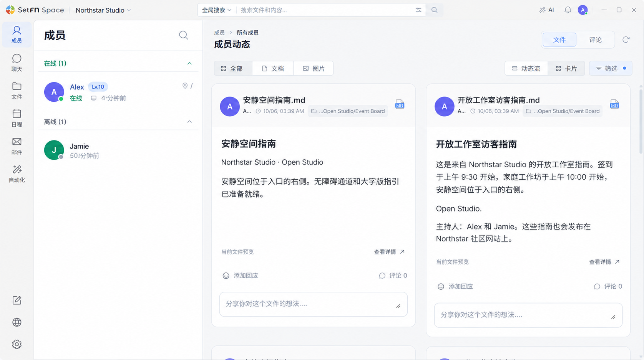Click 添加回应 on 安静空间指南 card
The height and width of the screenshot is (360, 644).
240,276
